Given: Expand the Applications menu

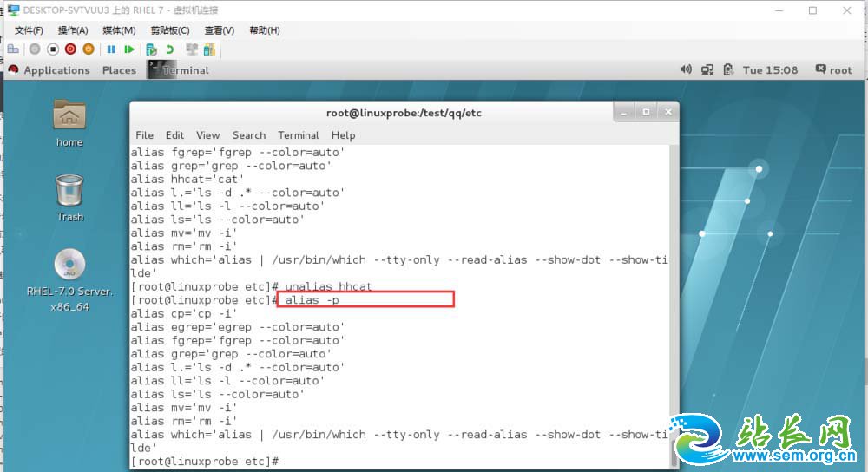Looking at the screenshot, I should coord(56,70).
